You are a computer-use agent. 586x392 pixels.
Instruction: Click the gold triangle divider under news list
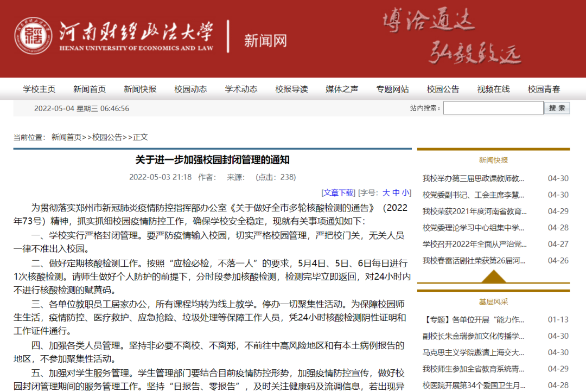[x=493, y=277]
